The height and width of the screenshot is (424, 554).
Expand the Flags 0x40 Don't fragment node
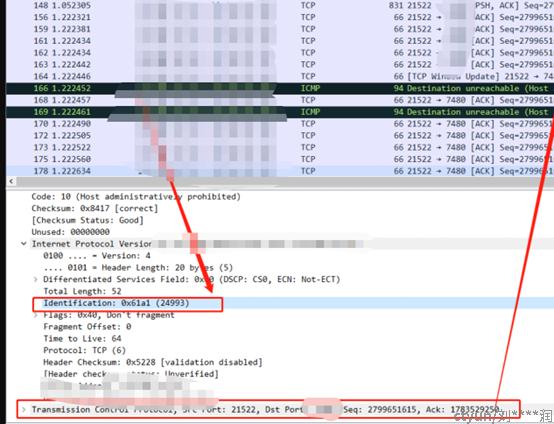(35, 315)
